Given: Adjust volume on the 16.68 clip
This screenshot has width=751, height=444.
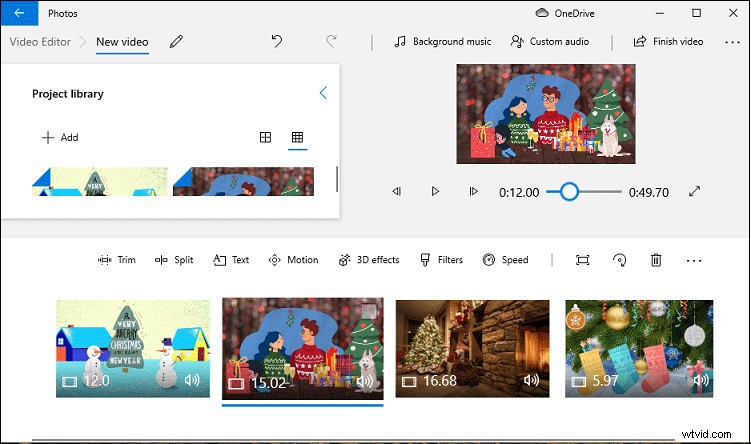Looking at the screenshot, I should pyautogui.click(x=531, y=380).
